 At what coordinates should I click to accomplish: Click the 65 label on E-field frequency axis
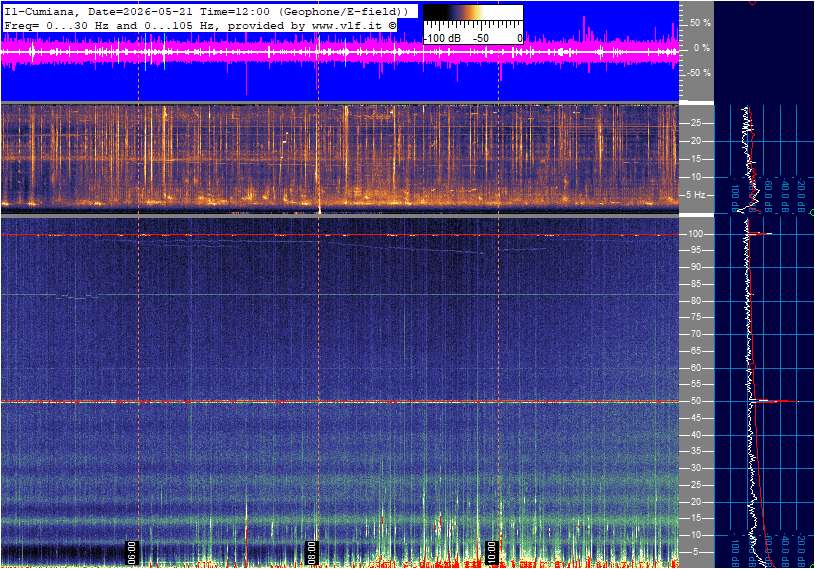click(x=695, y=351)
